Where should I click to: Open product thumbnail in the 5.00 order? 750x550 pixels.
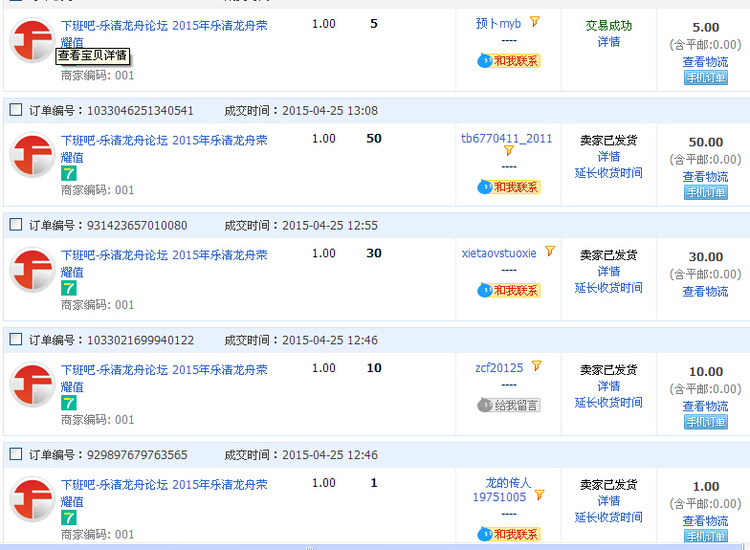point(33,41)
